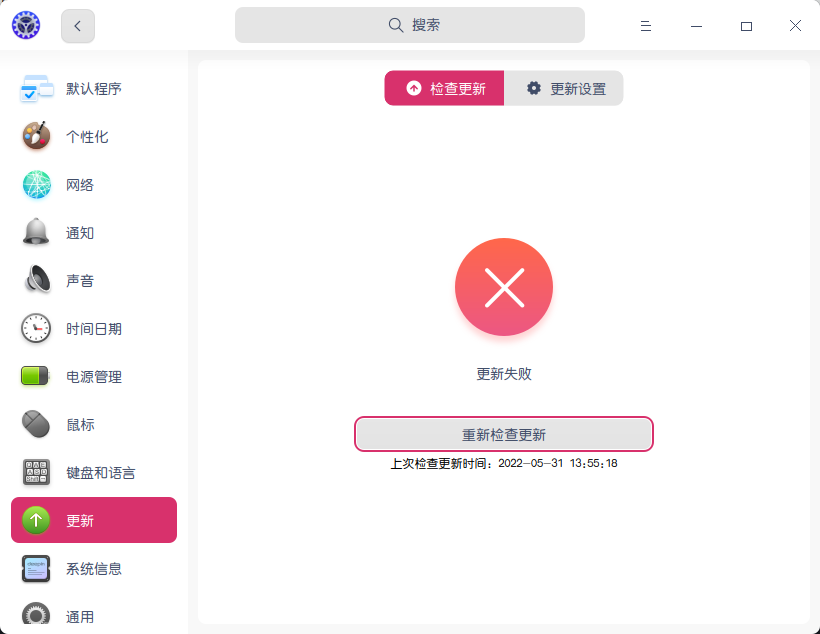Switch to the 更新设置 tab
This screenshot has height=634, width=820.
[x=563, y=88]
